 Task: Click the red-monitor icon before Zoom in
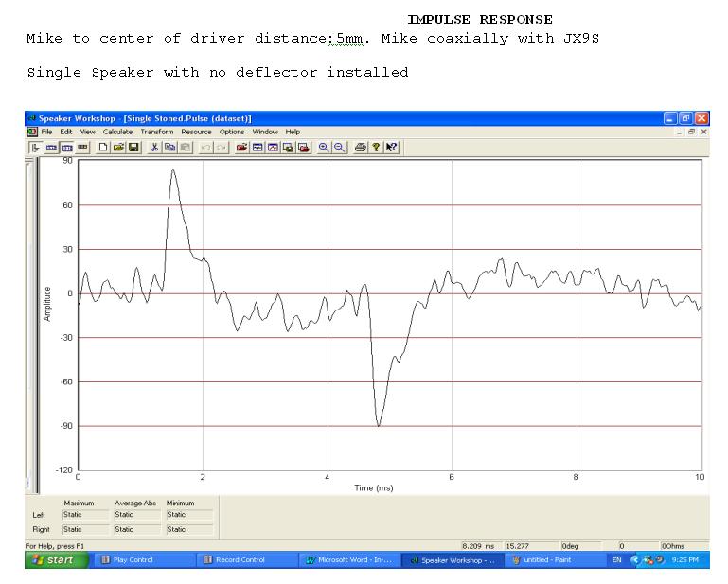tap(304, 148)
